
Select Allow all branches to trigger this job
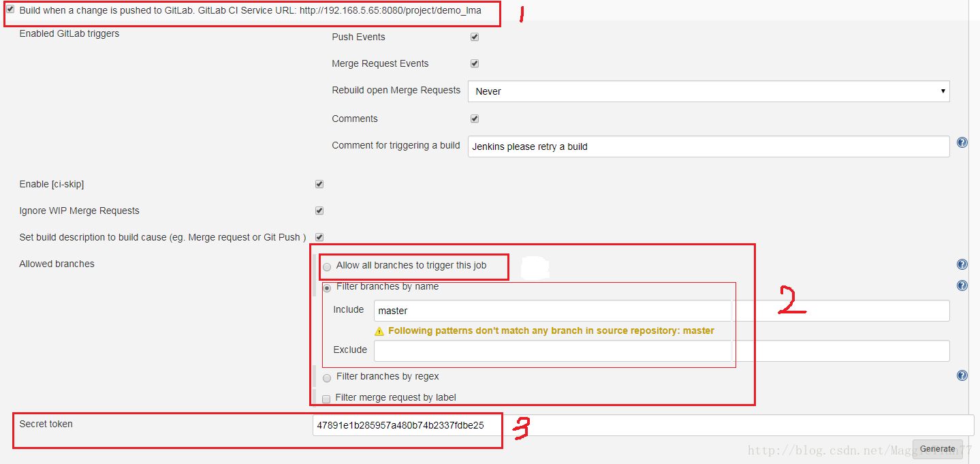click(x=327, y=266)
